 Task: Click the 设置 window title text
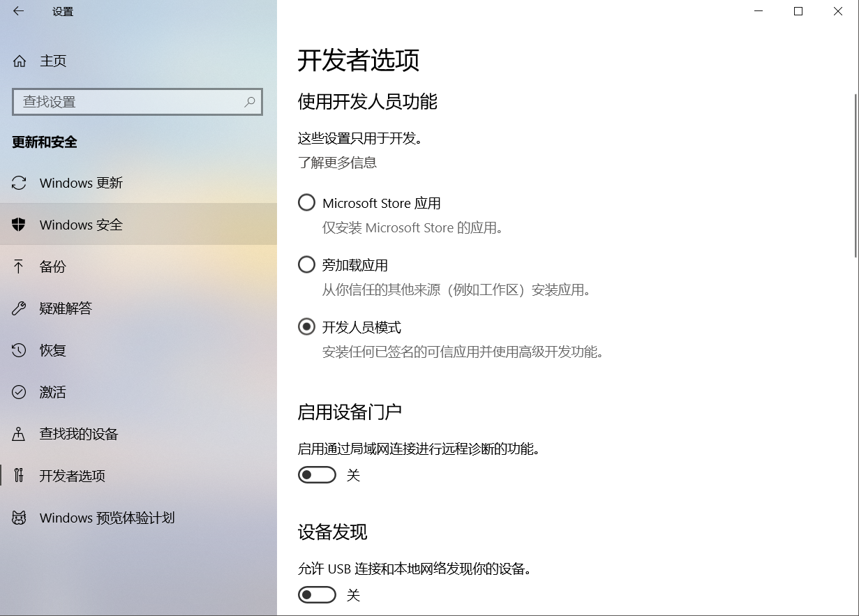(63, 12)
